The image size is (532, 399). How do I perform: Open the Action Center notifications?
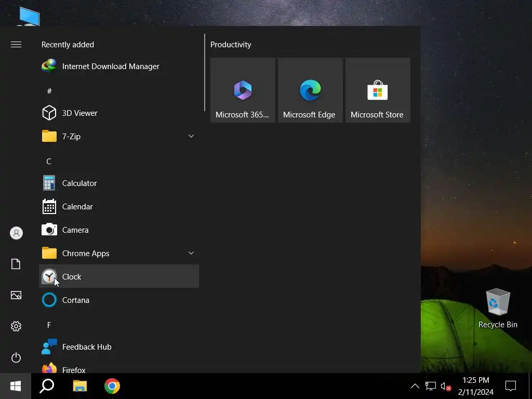pos(511,386)
